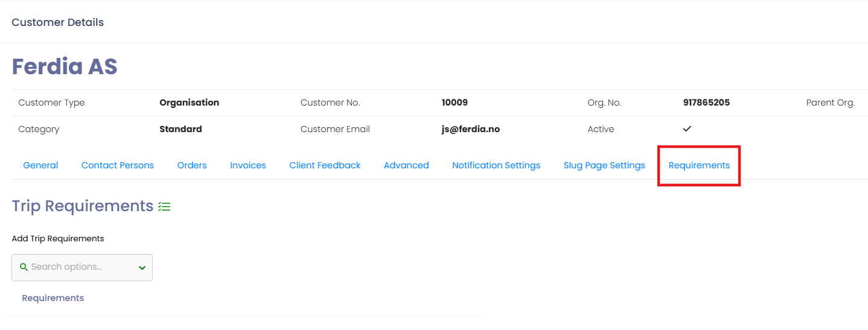Viewport: 868px width, 330px height.
Task: Show the Invoices tab
Action: pyautogui.click(x=248, y=165)
